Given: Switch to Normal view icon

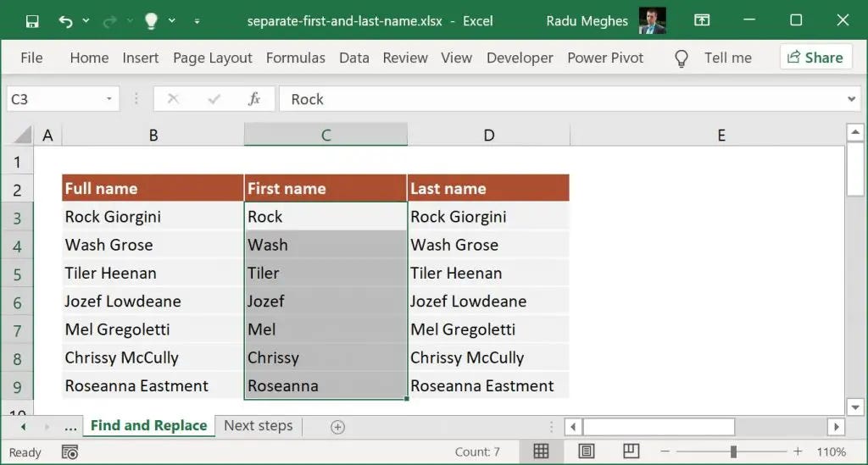Looking at the screenshot, I should coord(541,451).
